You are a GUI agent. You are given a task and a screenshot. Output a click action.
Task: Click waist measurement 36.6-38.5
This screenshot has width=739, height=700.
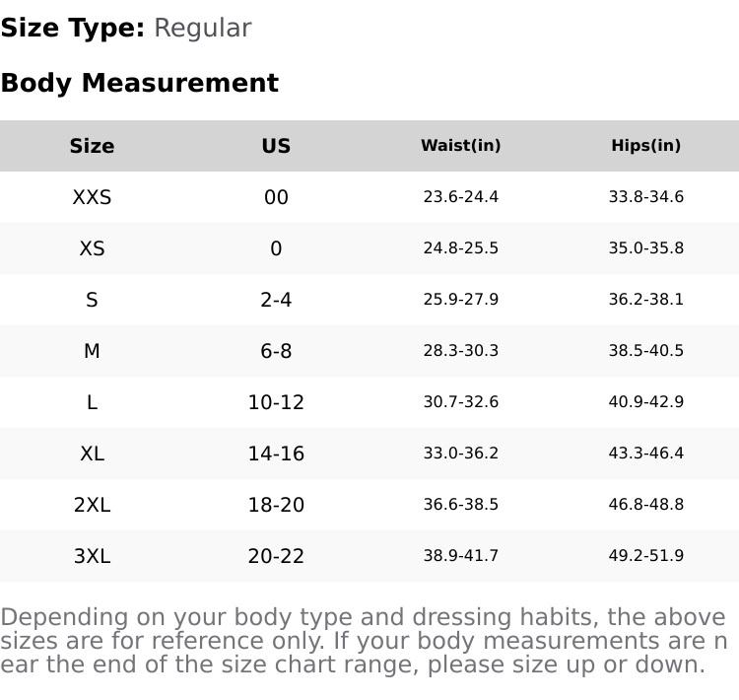click(x=460, y=505)
